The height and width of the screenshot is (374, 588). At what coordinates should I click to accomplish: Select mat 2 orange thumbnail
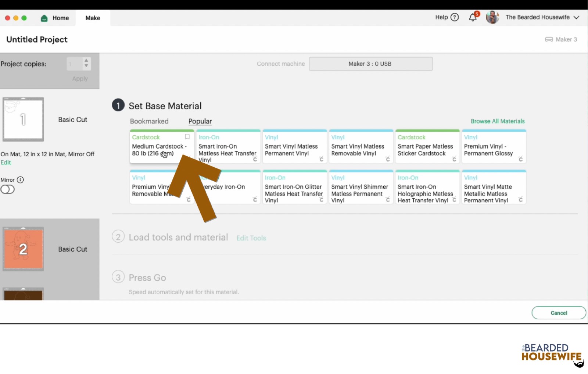click(23, 249)
